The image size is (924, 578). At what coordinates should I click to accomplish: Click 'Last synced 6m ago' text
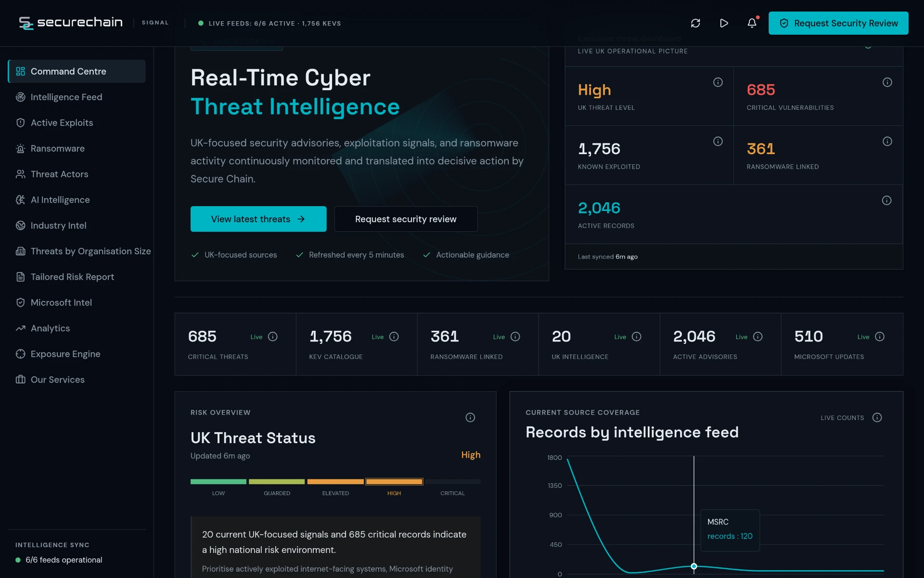[x=607, y=257]
